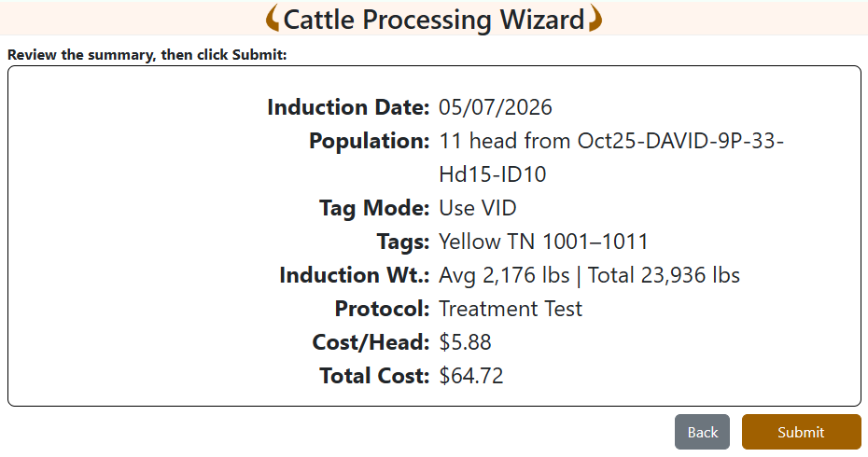Select the 'Yellow TN 1001–1011' tags value
Image resolution: width=868 pixels, height=457 pixels.
point(543,242)
